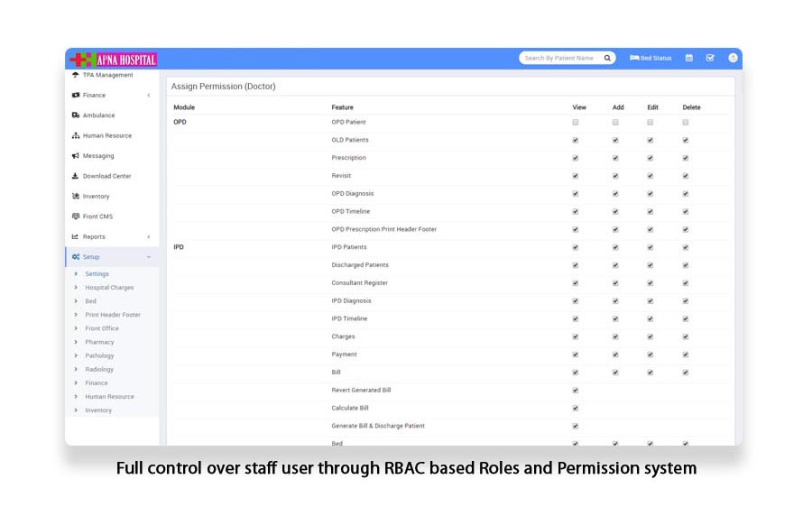Click the Setup gears icon
This screenshot has height=516, width=812.
click(76, 257)
